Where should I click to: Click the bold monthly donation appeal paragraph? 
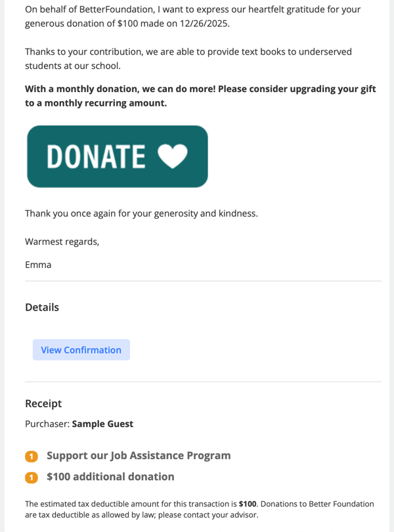point(200,96)
